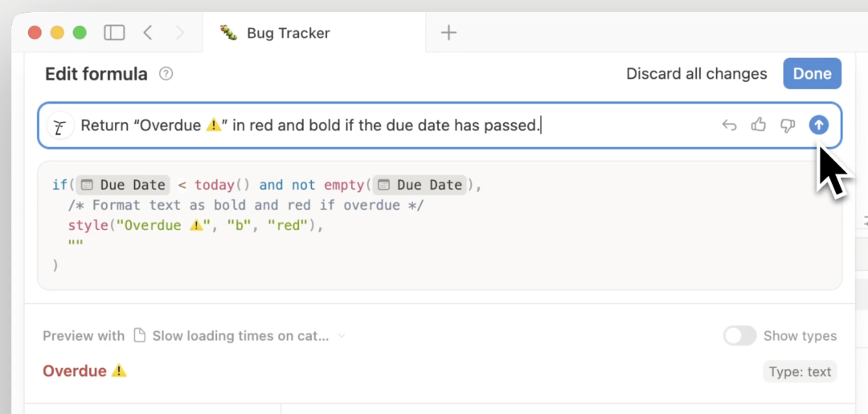This screenshot has width=868, height=414.
Task: Go back with the left chevron
Action: [x=147, y=33]
